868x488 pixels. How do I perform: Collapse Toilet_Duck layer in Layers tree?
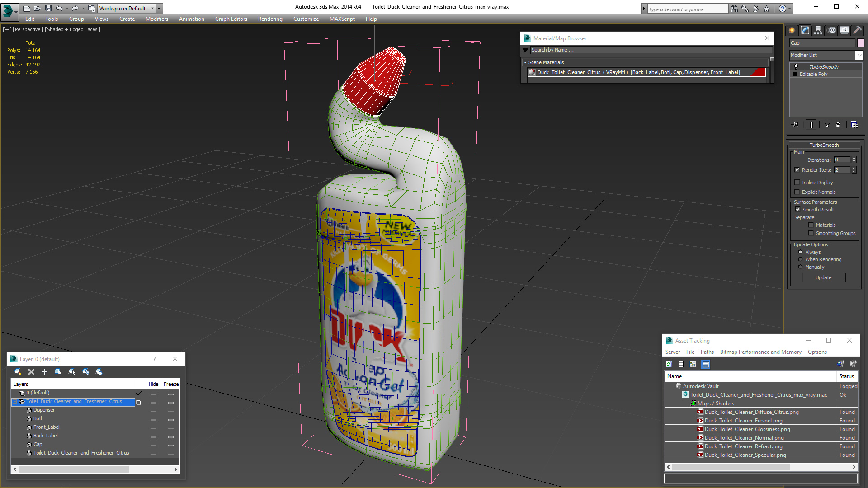(x=14, y=402)
